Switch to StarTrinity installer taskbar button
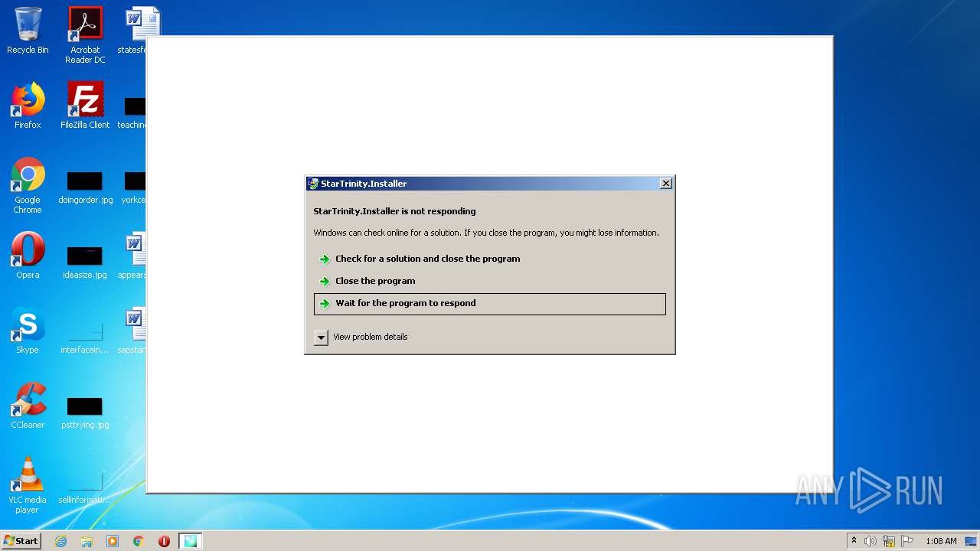980x551 pixels. coord(190,541)
